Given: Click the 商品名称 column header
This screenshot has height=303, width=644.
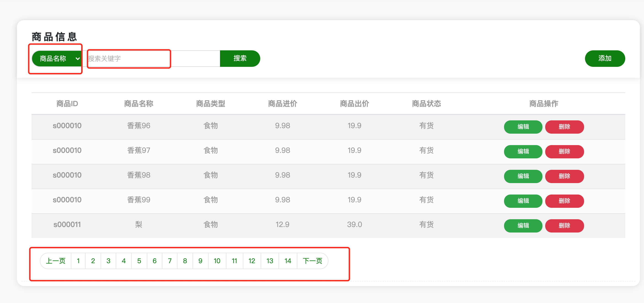Looking at the screenshot, I should coord(139,104).
